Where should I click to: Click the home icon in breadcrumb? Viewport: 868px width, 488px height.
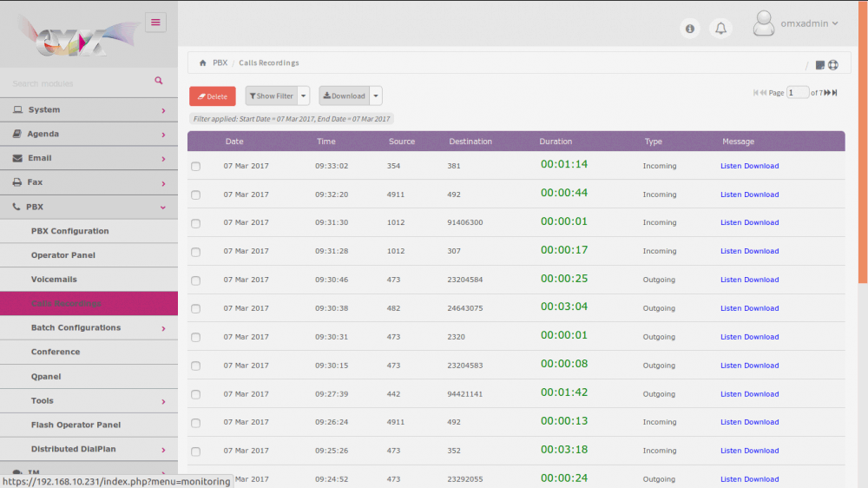(x=202, y=63)
